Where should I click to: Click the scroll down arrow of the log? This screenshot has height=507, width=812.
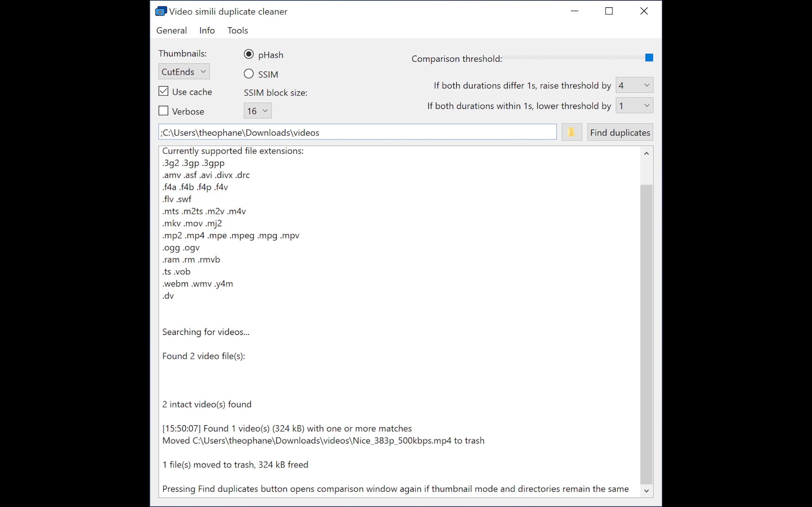coord(646,491)
